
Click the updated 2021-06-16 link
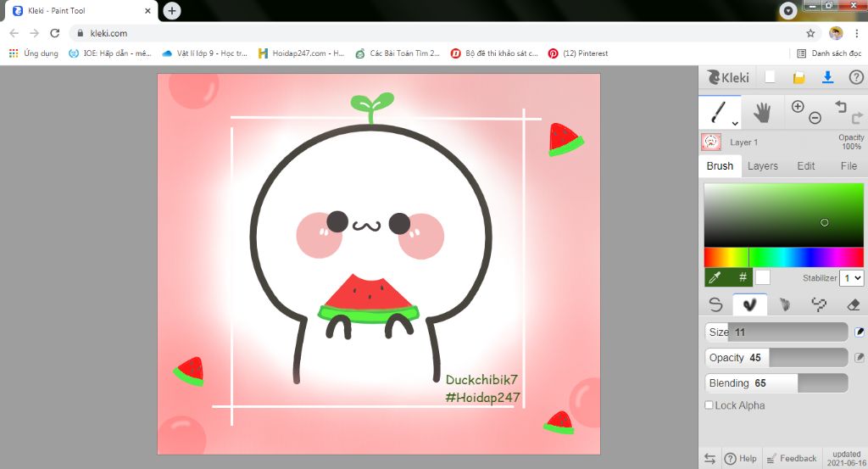[847, 459]
